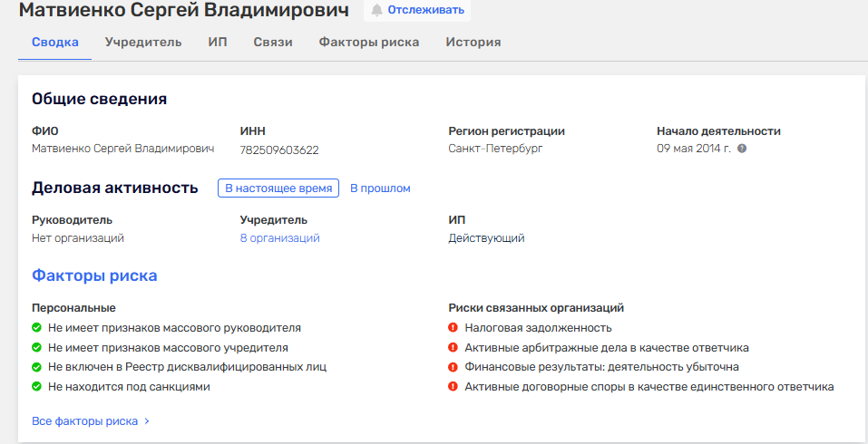
Task: Click green checkmark for Реестр дисквалифицированных лиц
Action: coord(37,367)
